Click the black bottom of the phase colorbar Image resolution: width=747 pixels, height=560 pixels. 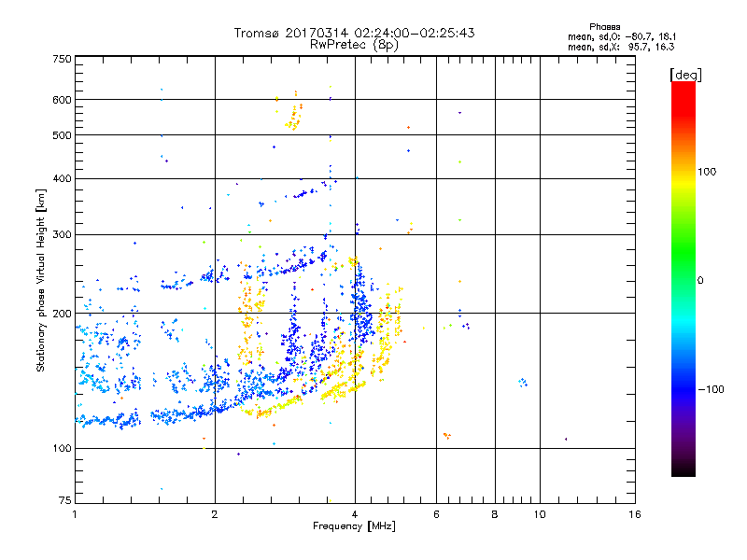(x=684, y=469)
